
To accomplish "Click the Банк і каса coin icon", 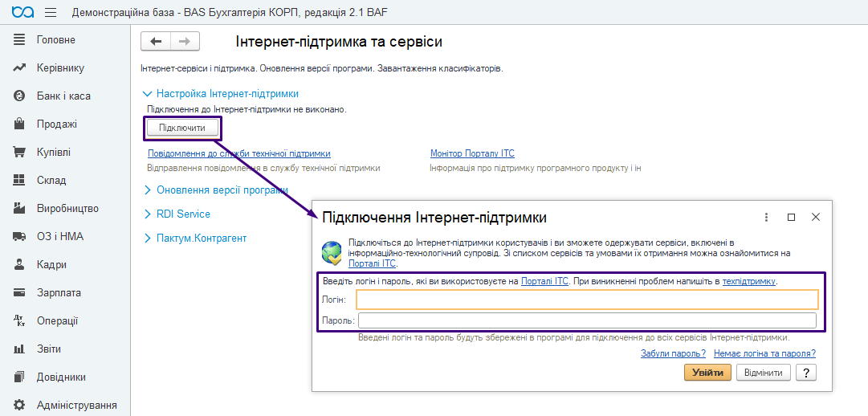I will pyautogui.click(x=19, y=96).
